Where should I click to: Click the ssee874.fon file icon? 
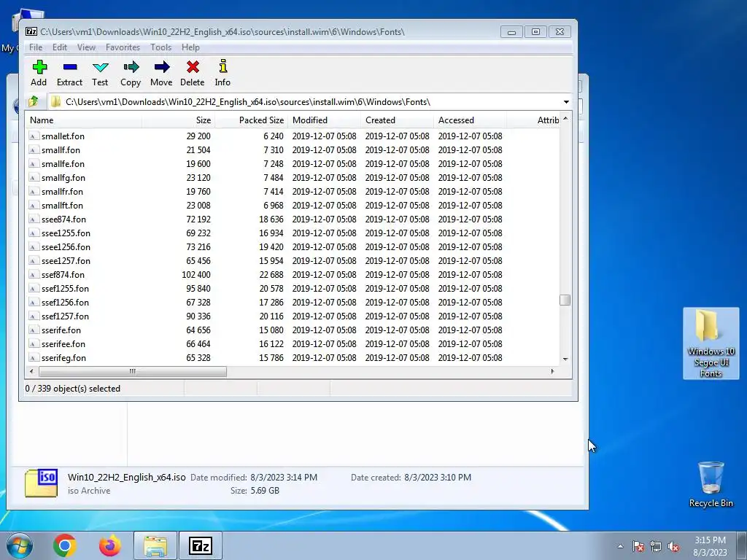pos(33,219)
